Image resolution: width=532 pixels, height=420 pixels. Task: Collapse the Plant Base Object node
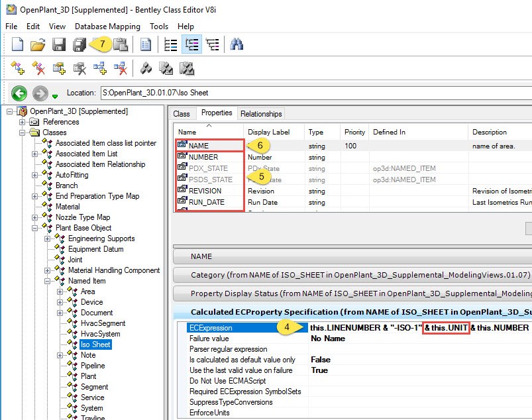(34, 228)
